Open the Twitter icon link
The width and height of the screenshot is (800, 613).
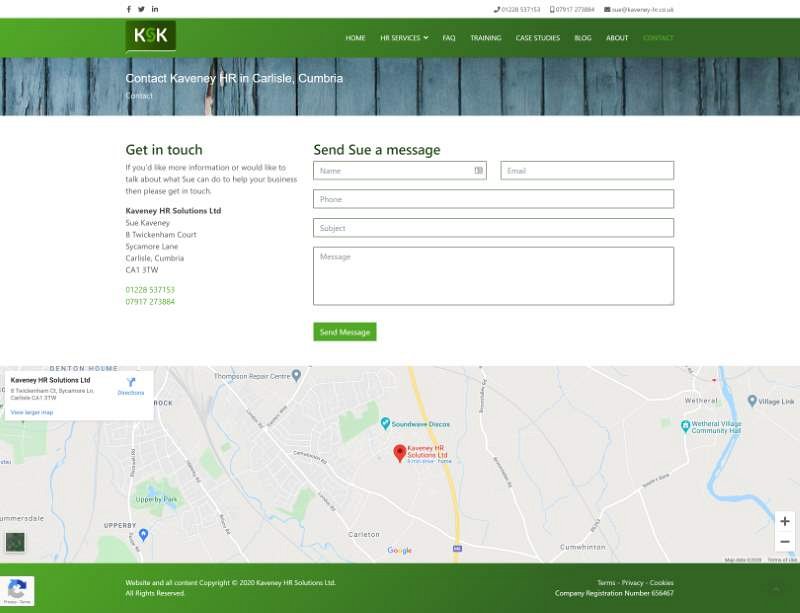pyautogui.click(x=141, y=9)
